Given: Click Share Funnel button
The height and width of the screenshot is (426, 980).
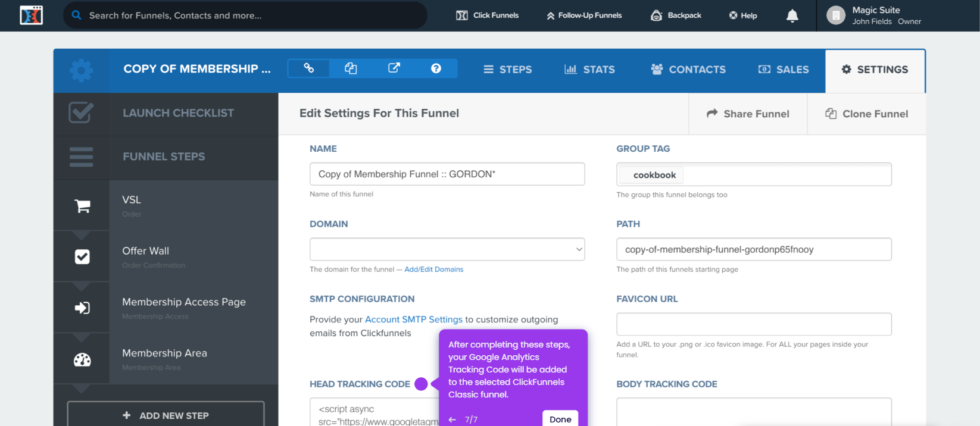Looking at the screenshot, I should coord(748,114).
